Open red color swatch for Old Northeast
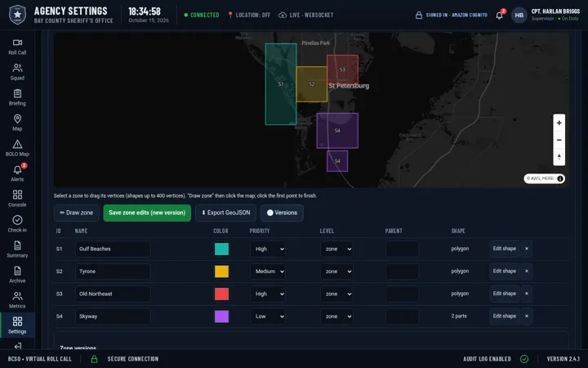 (221, 294)
